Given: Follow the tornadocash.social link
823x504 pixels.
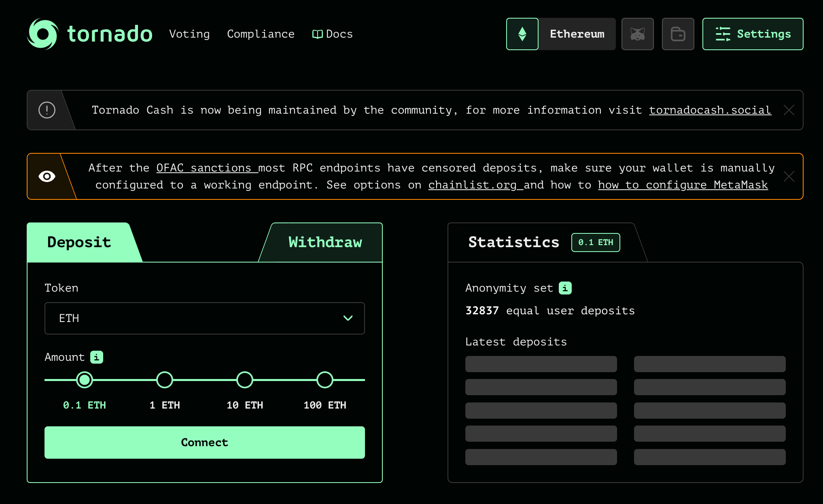Looking at the screenshot, I should point(710,110).
